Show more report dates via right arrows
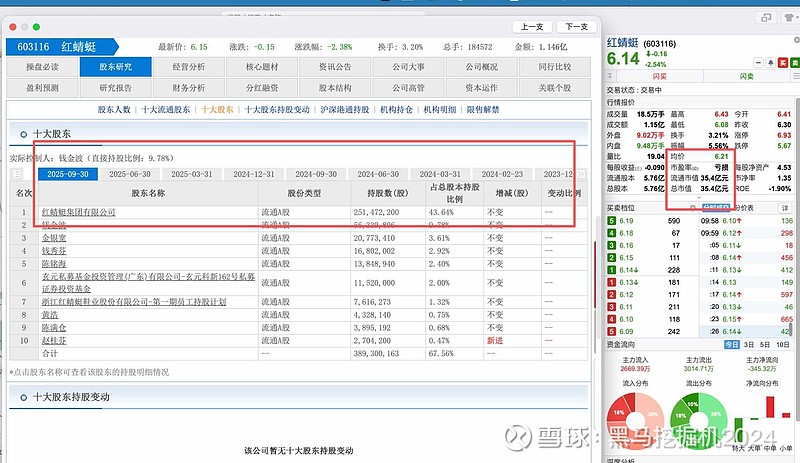The width and height of the screenshot is (800, 463). 581,174
